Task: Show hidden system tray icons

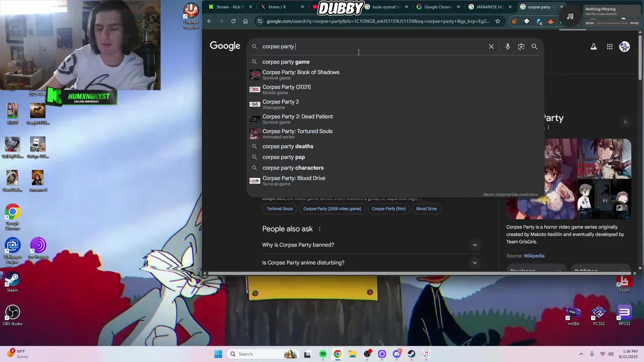Action: coord(581,354)
